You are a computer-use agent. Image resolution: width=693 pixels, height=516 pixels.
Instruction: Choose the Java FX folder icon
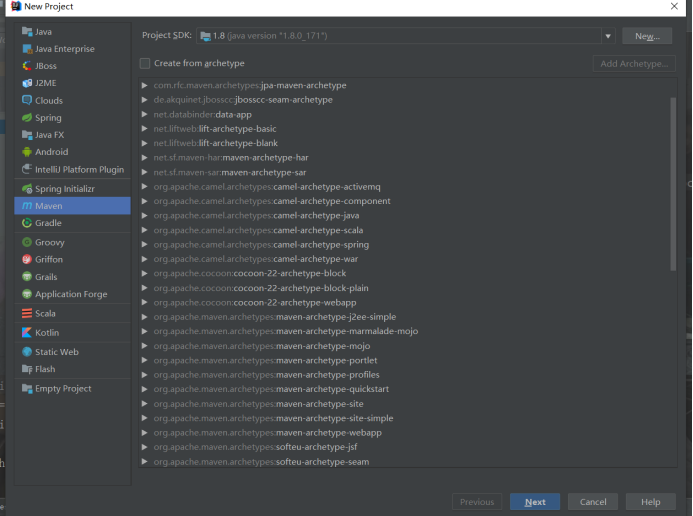click(x=27, y=135)
